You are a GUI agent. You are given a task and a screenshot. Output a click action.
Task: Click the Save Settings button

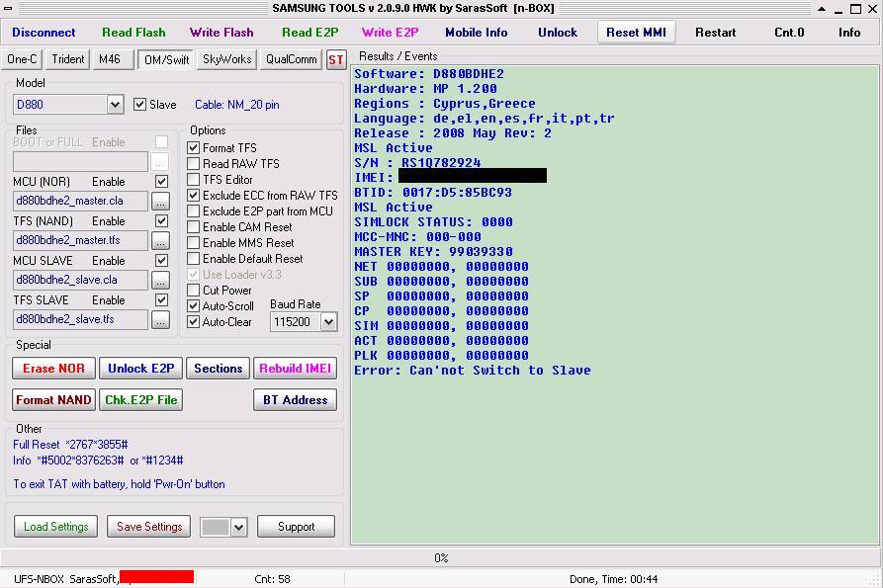[x=149, y=527]
